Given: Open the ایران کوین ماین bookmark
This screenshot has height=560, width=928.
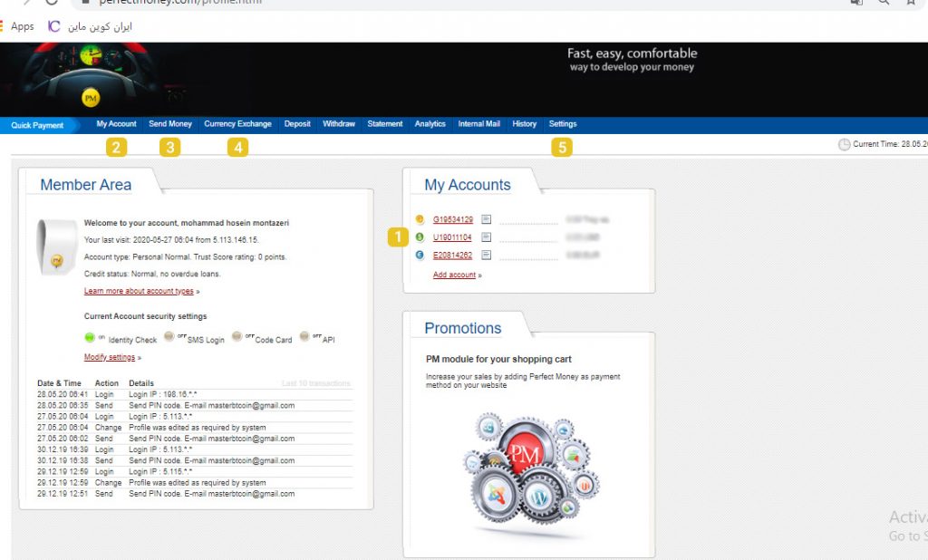Looking at the screenshot, I should [100, 26].
